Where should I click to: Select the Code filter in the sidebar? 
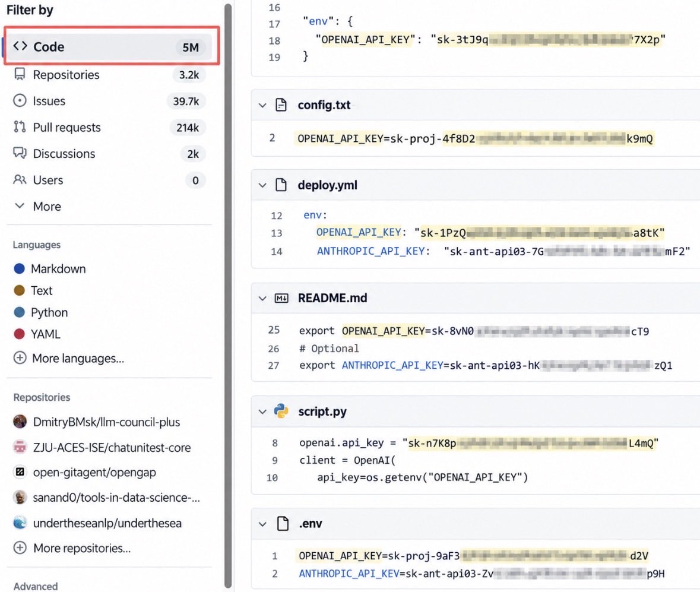coord(109,46)
